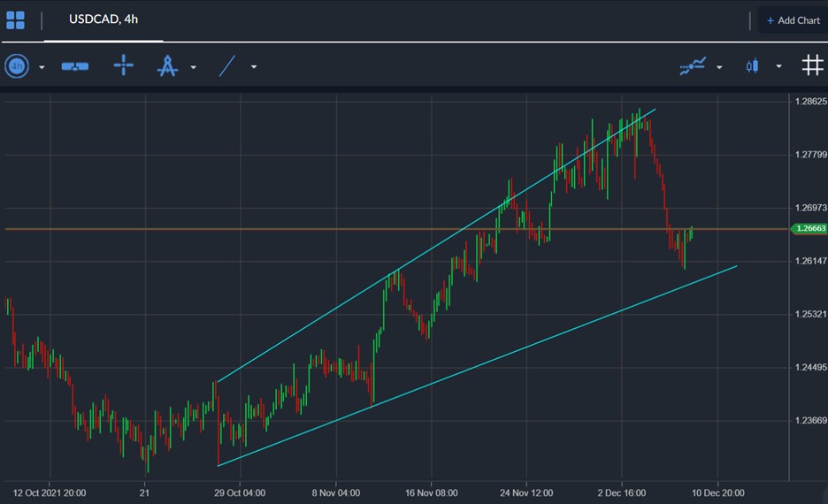The width and height of the screenshot is (828, 504).
Task: Switch to the USDCAD, 4h tab
Action: pyautogui.click(x=103, y=19)
